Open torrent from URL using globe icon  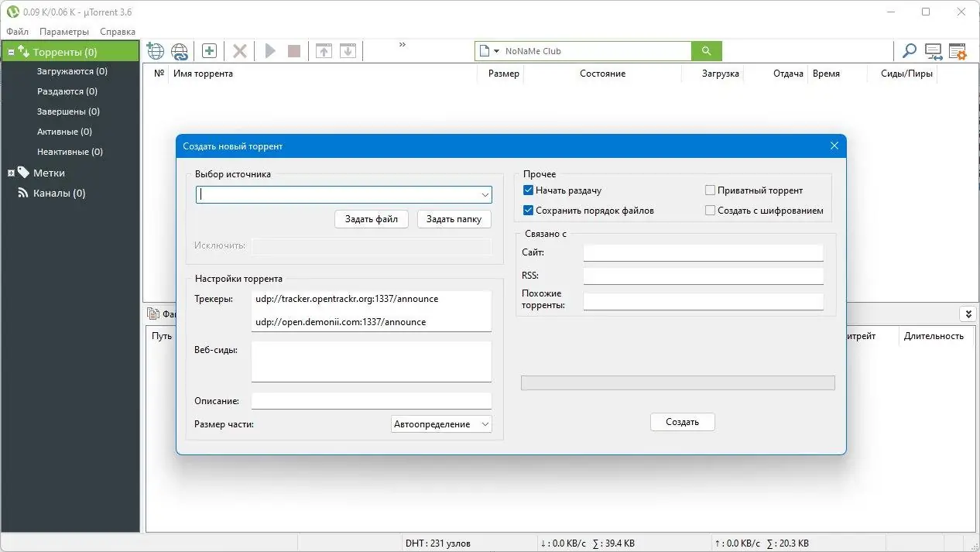[x=155, y=50]
